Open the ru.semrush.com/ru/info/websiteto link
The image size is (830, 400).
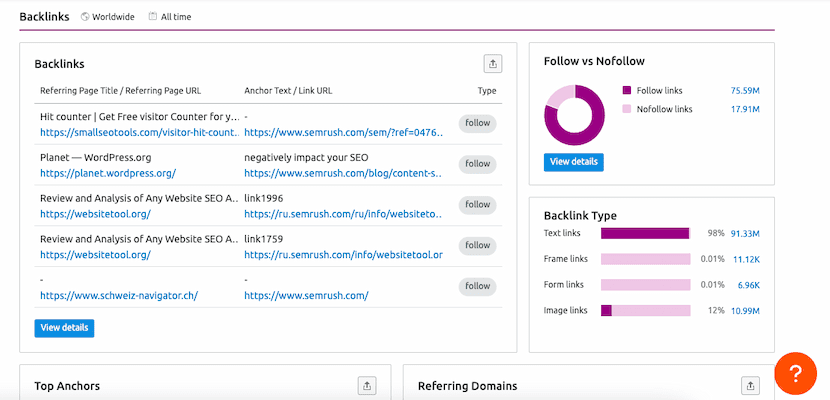[x=343, y=214]
